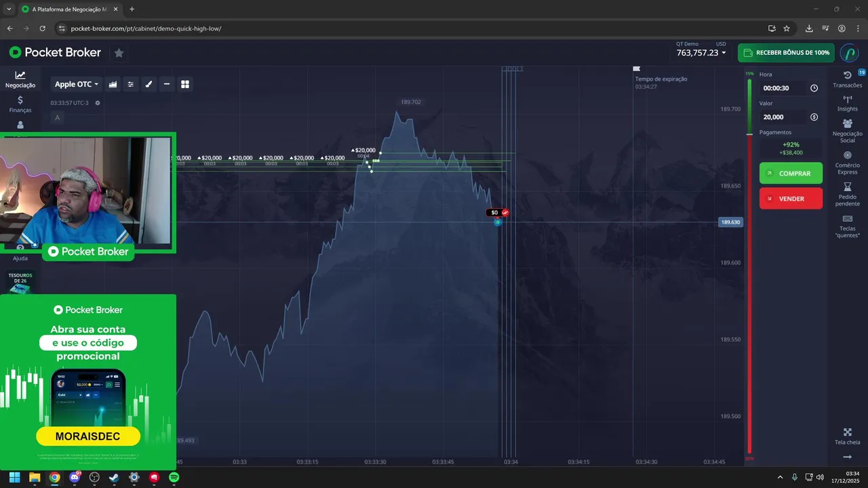Open the user avatar in header
Screen dimensions: 868x488
[849, 53]
